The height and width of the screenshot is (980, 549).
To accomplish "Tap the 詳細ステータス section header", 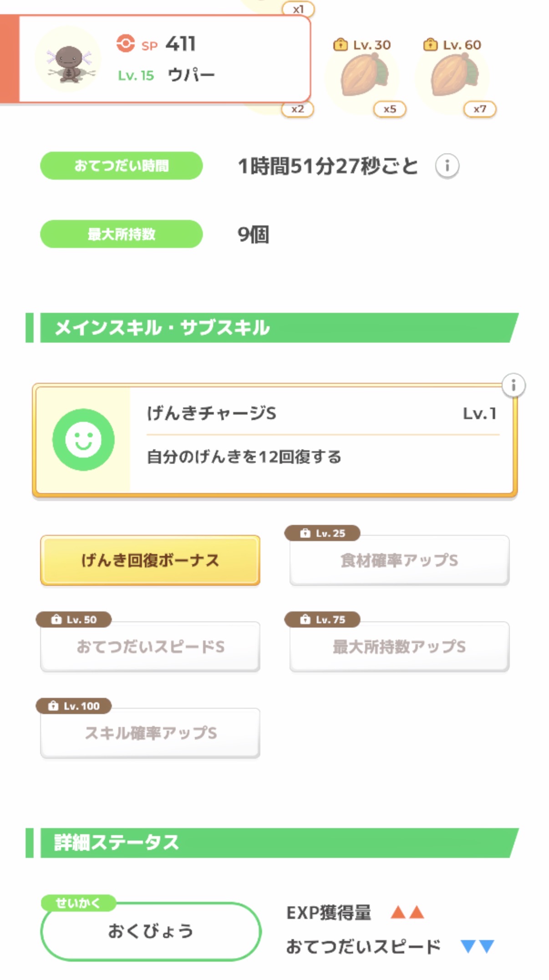I will tap(273, 843).
